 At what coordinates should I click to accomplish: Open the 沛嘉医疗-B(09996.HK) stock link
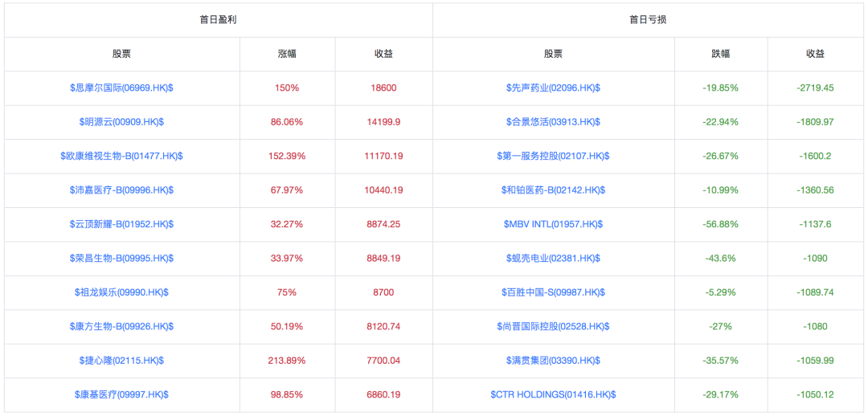122,190
